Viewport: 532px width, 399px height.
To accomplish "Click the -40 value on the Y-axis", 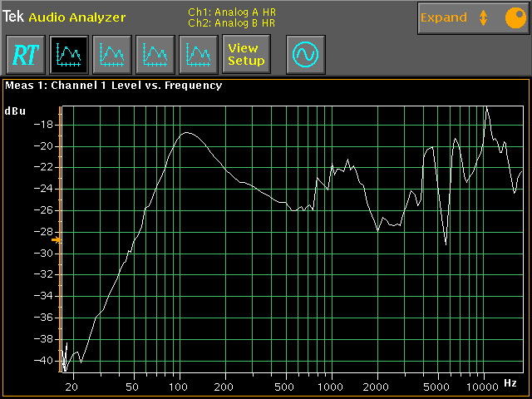I will pyautogui.click(x=42, y=361).
